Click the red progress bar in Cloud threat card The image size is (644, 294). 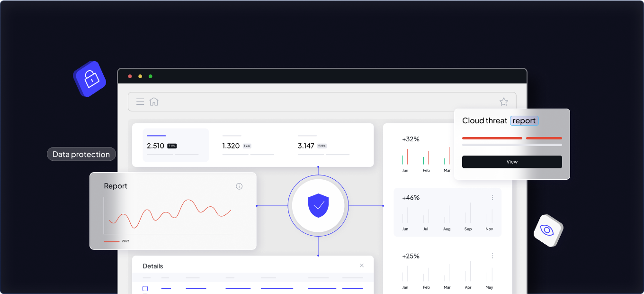tap(512, 138)
